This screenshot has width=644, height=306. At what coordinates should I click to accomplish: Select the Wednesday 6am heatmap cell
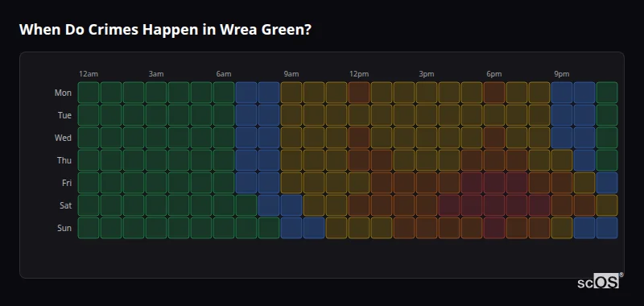[224, 138]
